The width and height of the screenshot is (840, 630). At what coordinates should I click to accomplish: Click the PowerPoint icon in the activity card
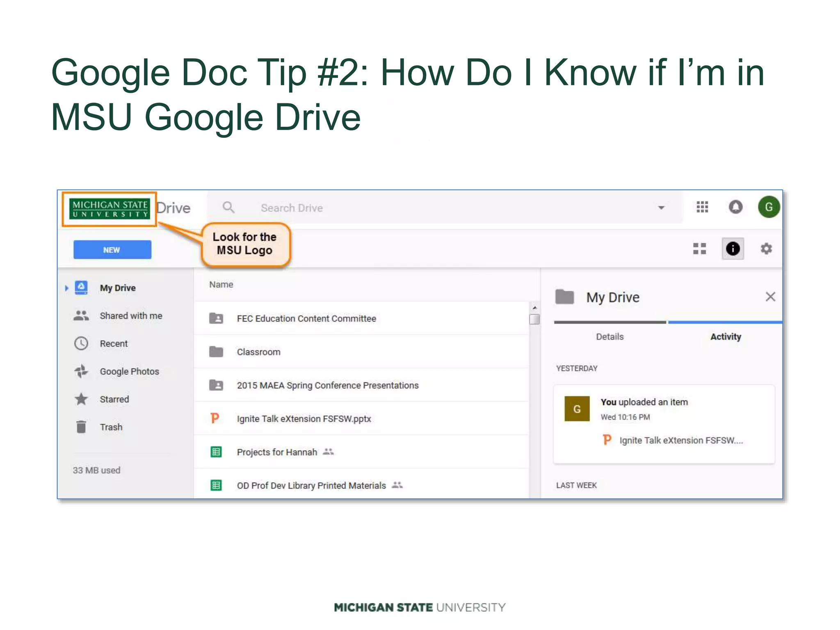point(607,440)
